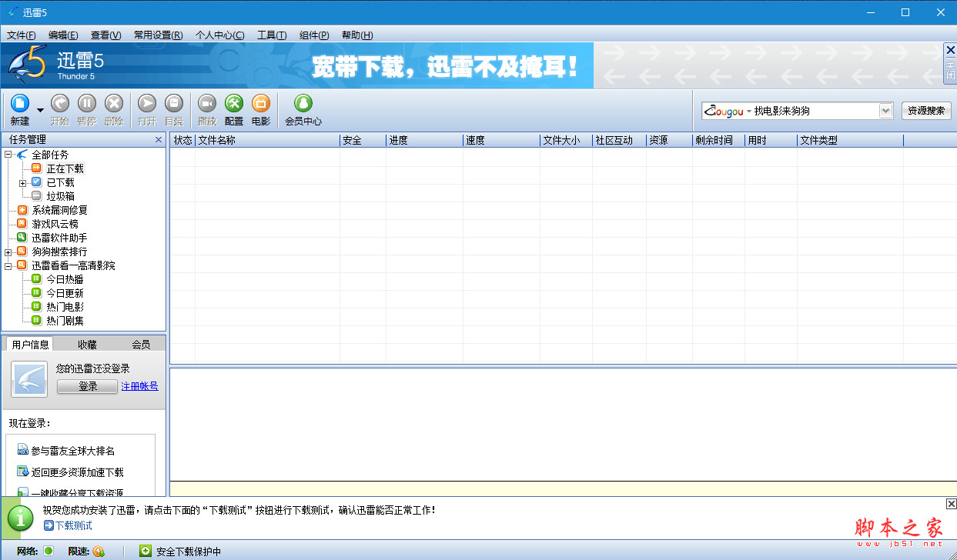Click the 下载测试 link
The width and height of the screenshot is (957, 560).
pos(73,525)
